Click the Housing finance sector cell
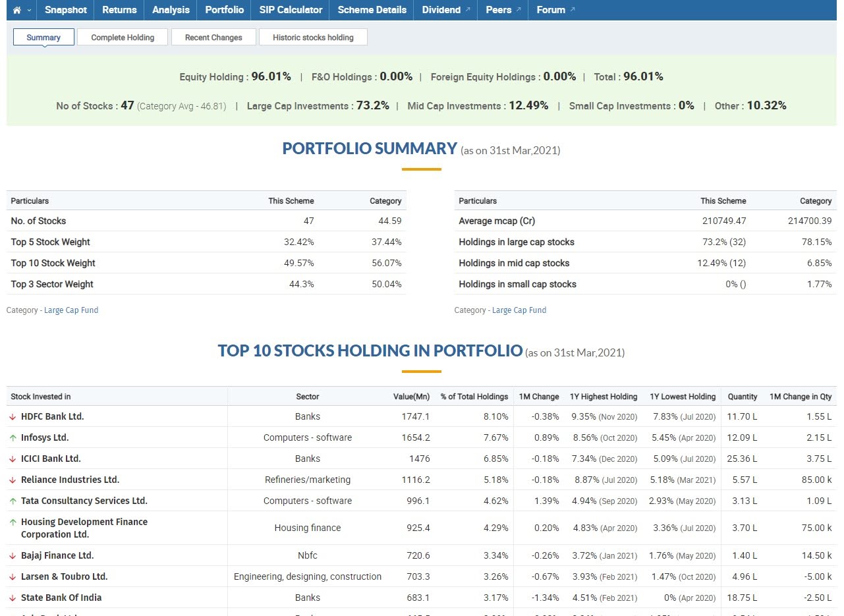This screenshot has width=844, height=616. click(308, 528)
